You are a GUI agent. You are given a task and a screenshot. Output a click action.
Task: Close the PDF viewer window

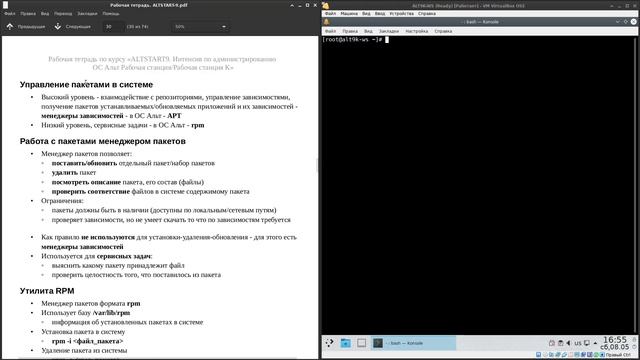[x=315, y=5]
